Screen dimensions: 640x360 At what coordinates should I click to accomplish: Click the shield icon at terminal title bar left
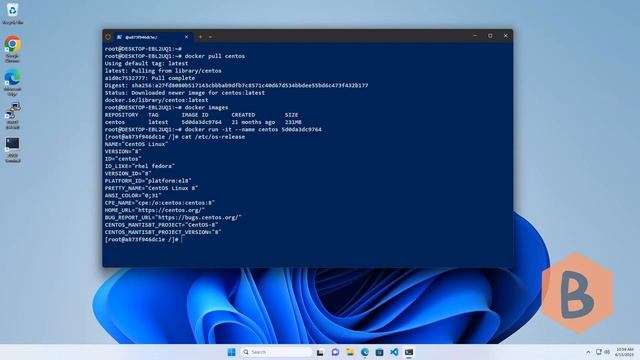point(108,37)
